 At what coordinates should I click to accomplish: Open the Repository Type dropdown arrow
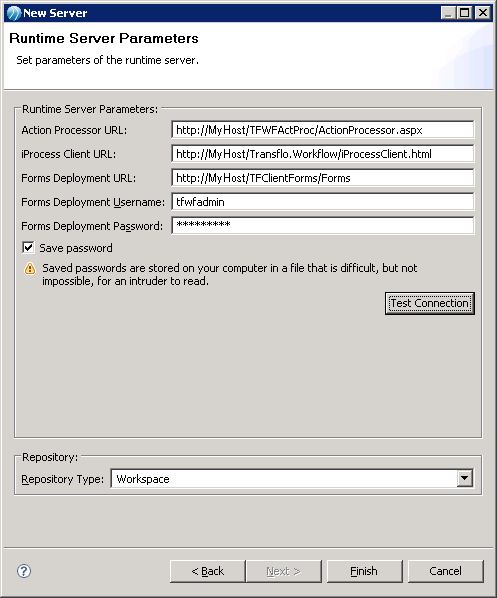tap(465, 478)
